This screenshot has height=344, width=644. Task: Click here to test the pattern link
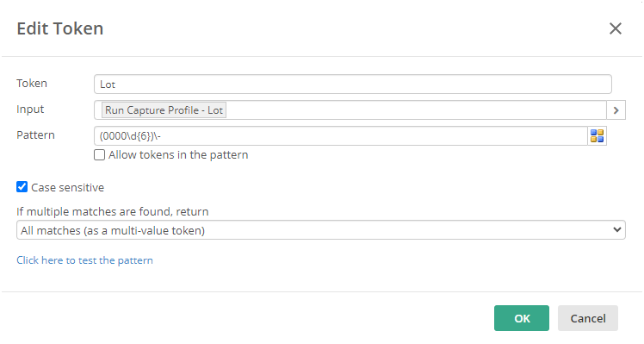(x=84, y=260)
